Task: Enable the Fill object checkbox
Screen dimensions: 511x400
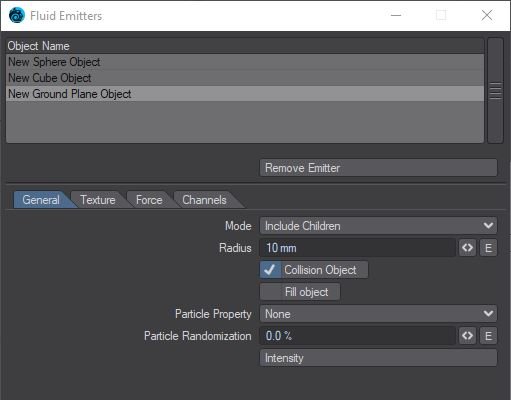Action: [270, 292]
